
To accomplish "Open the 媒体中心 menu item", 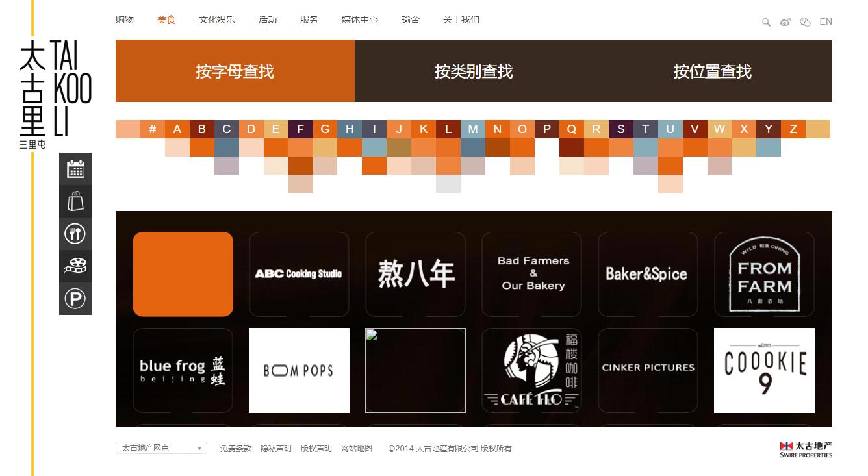I will point(360,20).
